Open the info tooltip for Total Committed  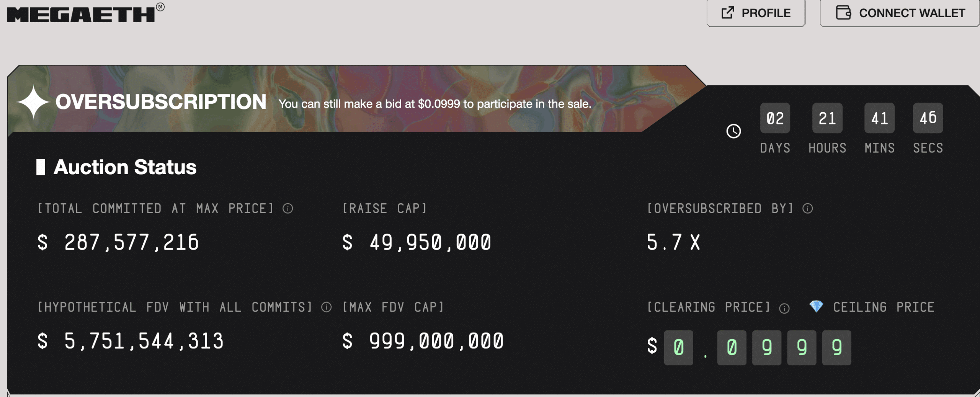(287, 208)
